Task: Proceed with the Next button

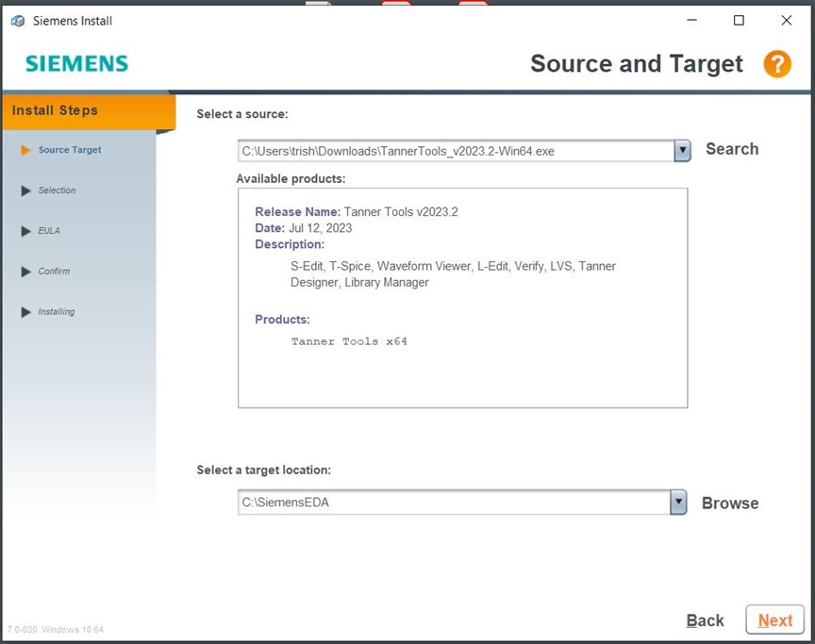Action: [x=774, y=620]
